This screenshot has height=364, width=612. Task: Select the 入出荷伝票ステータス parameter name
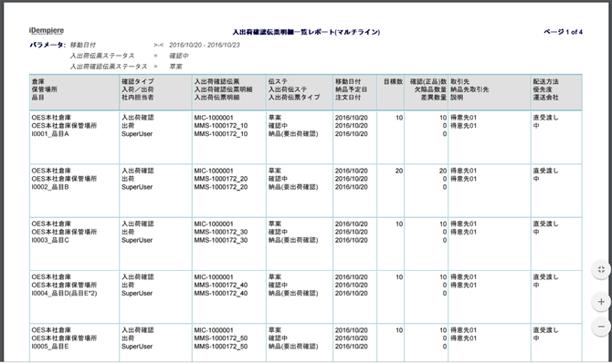pos(102,56)
